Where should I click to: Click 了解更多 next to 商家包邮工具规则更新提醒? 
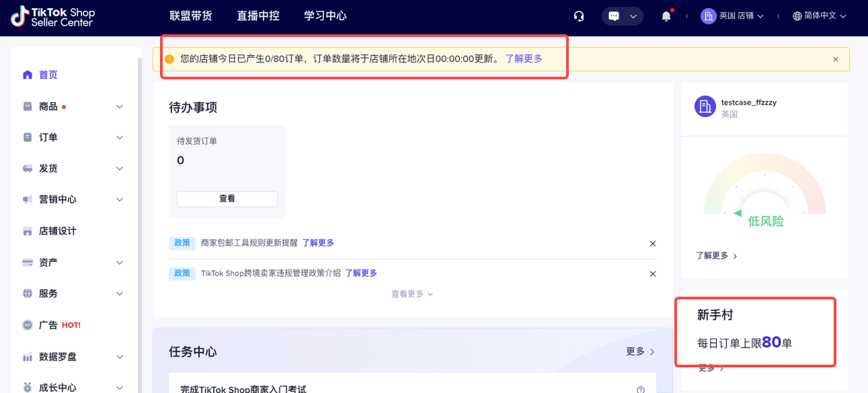coord(317,243)
